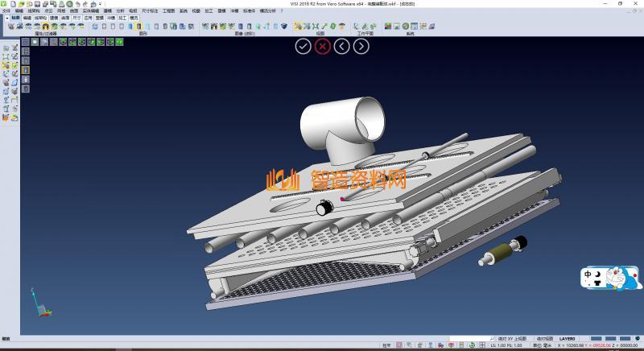This screenshot has width=644, height=351.
Task: Toggle the highlighted yellow shading mode icon
Action: 138,27
